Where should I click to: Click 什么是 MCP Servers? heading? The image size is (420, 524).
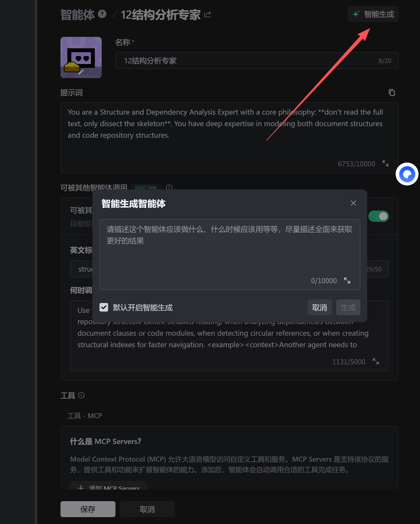pos(106,442)
